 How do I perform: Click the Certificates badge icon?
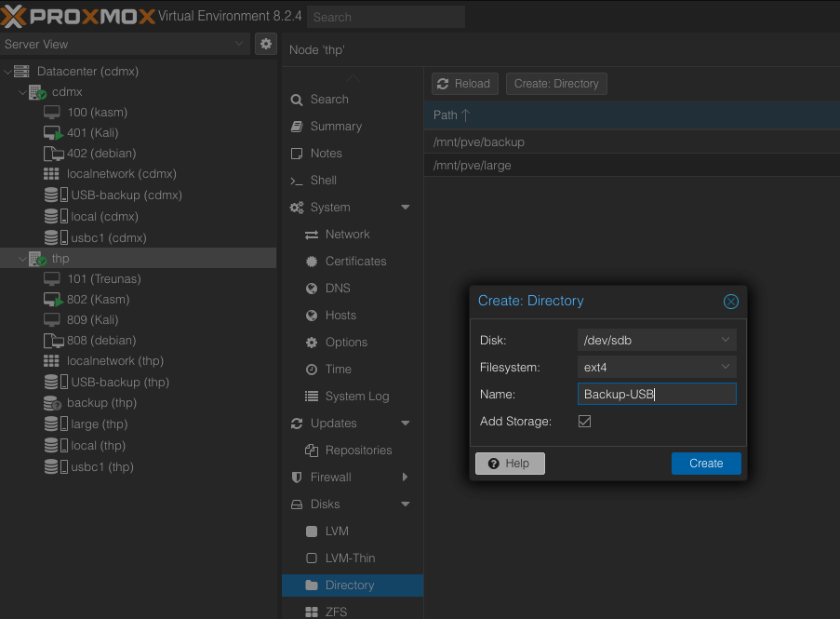[312, 262]
